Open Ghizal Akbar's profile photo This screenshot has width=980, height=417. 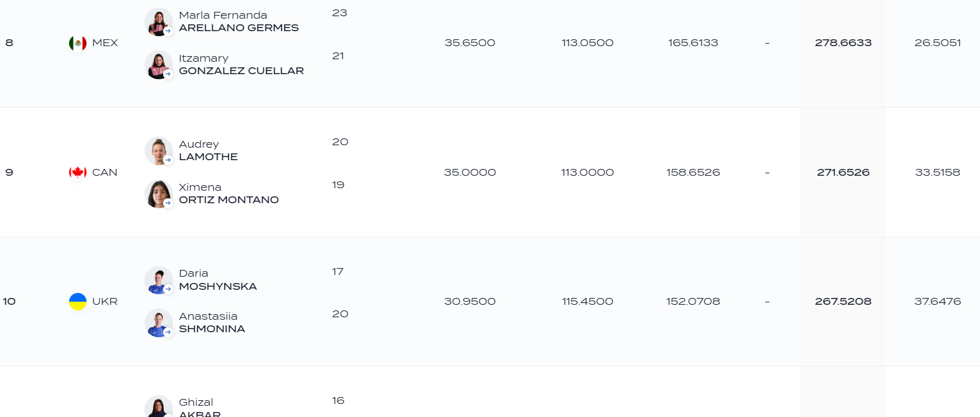[x=159, y=406]
